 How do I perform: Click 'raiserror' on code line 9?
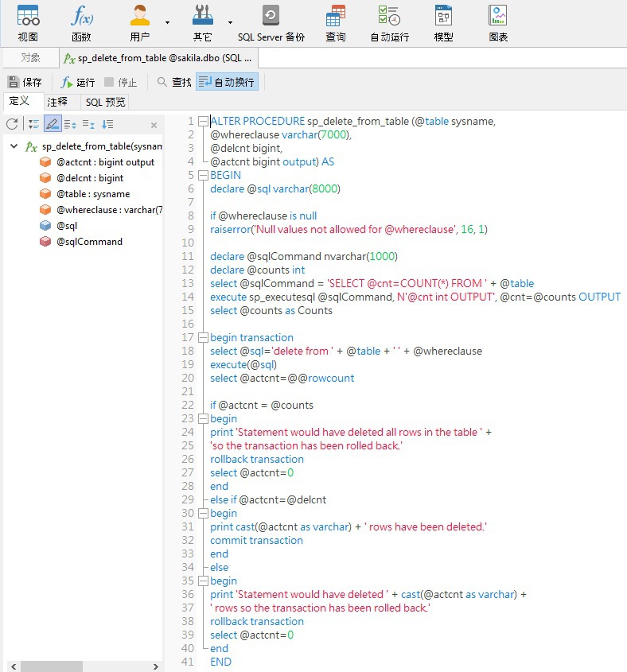pos(230,229)
